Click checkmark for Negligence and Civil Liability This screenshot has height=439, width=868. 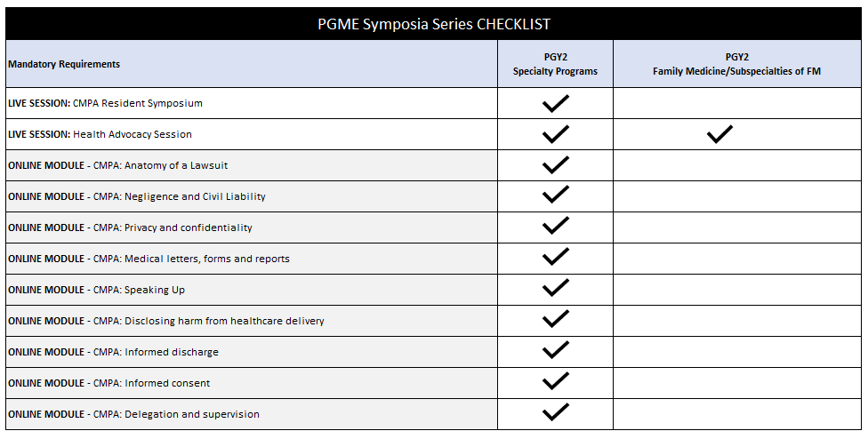pos(555,196)
